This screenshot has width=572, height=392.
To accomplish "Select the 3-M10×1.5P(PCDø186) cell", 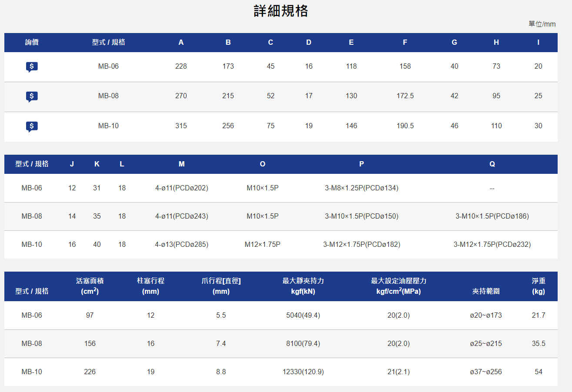I will [492, 216].
